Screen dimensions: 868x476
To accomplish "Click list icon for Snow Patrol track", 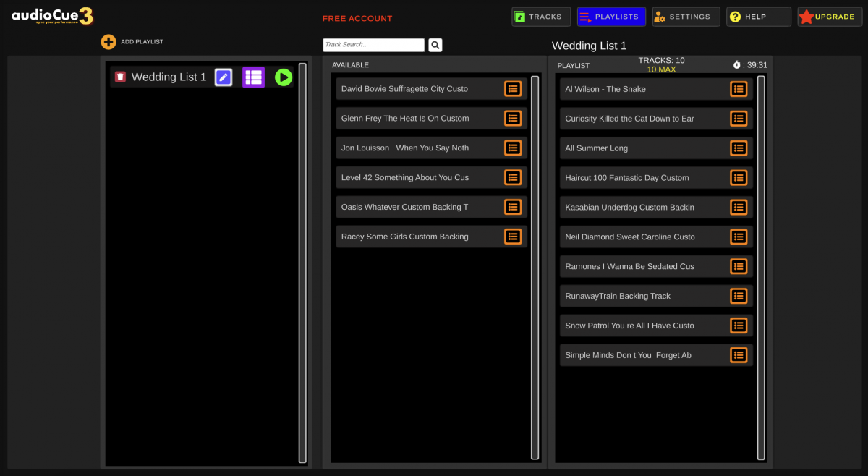I will (x=739, y=326).
